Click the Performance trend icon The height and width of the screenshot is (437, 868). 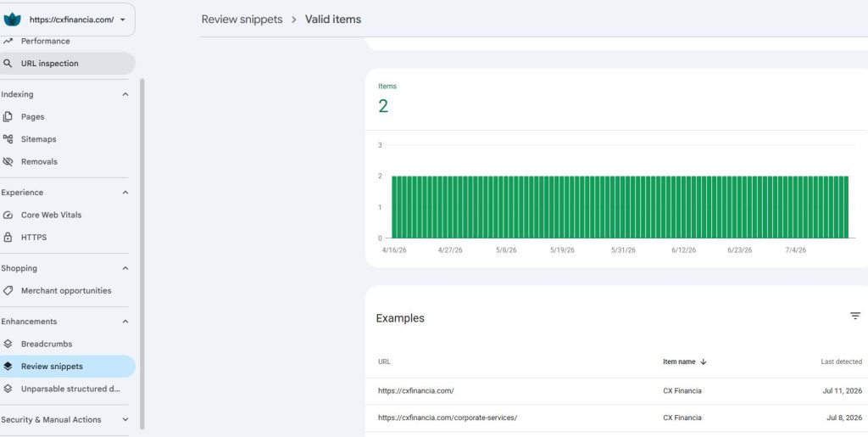(8, 41)
